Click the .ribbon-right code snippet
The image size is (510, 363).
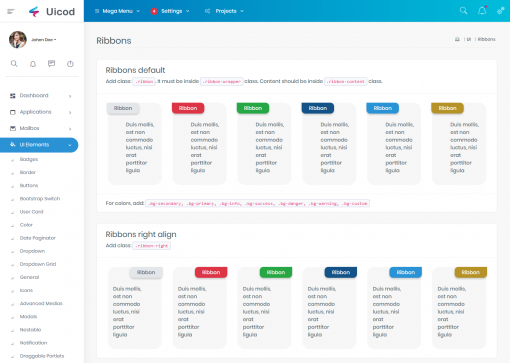152,246
